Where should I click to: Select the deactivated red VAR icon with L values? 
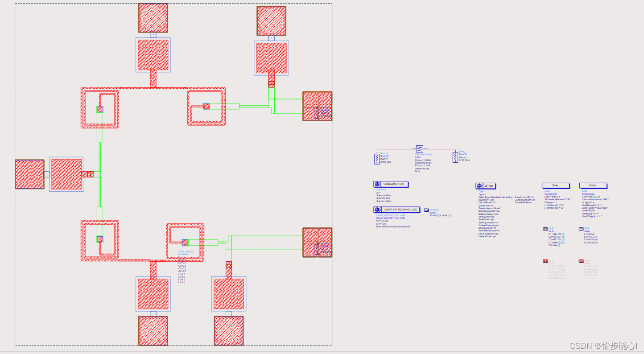click(581, 261)
